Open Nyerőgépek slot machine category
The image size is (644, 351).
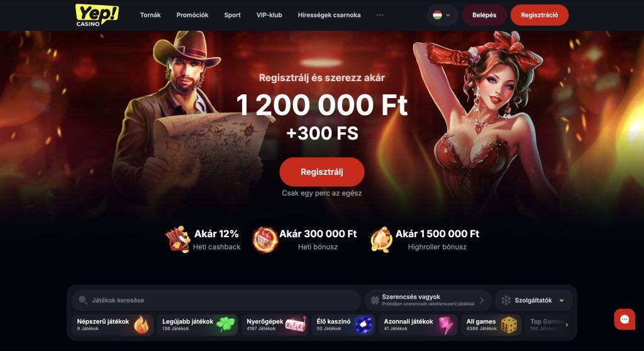pyautogui.click(x=276, y=325)
